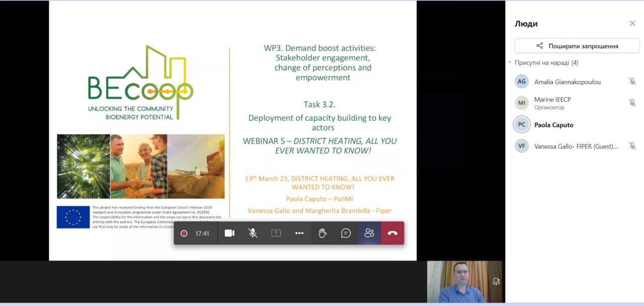Click the camera icon on the self-view
Screen dimensions: 644x306
[x=496, y=281]
